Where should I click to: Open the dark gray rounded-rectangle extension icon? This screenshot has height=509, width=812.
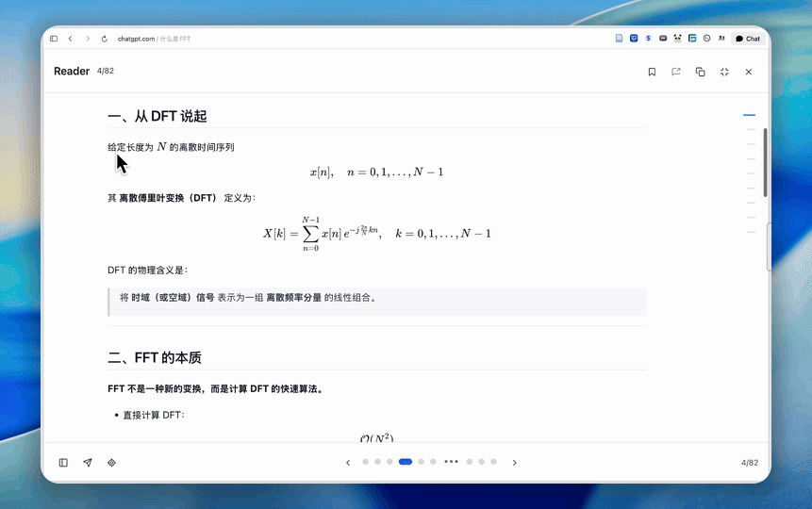click(x=663, y=39)
